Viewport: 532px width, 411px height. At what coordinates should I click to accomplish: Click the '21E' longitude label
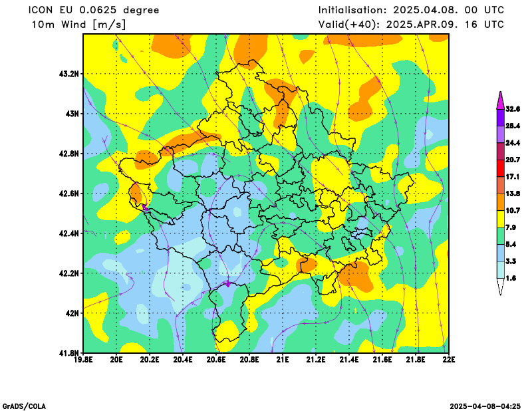[283, 360]
